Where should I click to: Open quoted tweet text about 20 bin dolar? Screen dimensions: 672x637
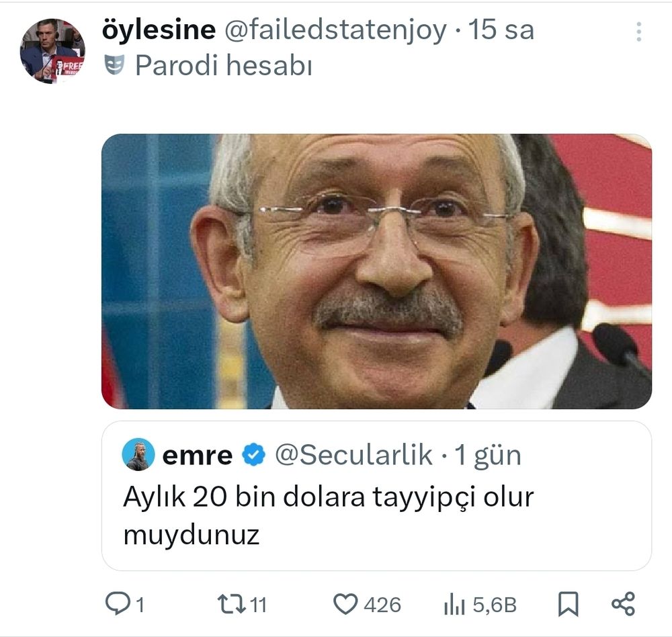click(x=329, y=515)
